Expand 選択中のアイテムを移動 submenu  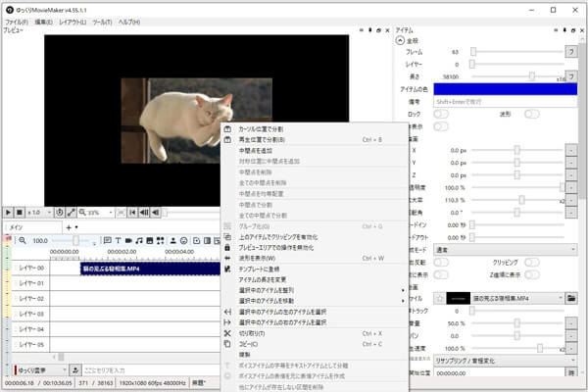(315, 301)
